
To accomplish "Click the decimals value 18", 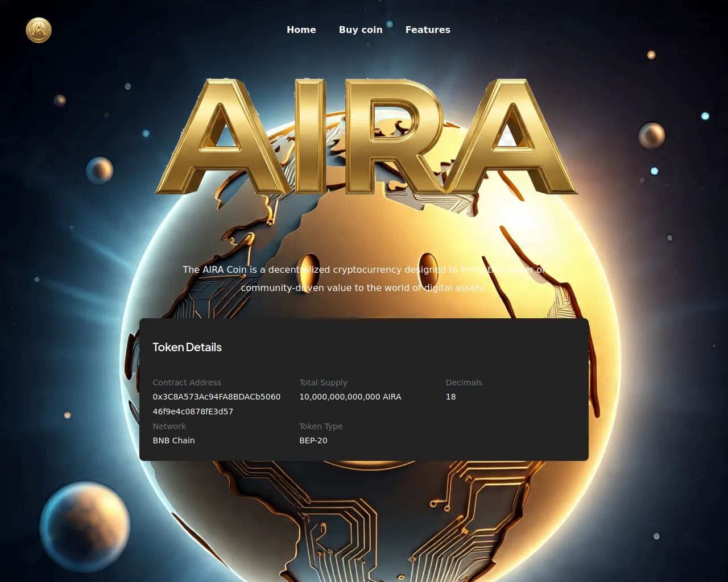I will point(450,397).
